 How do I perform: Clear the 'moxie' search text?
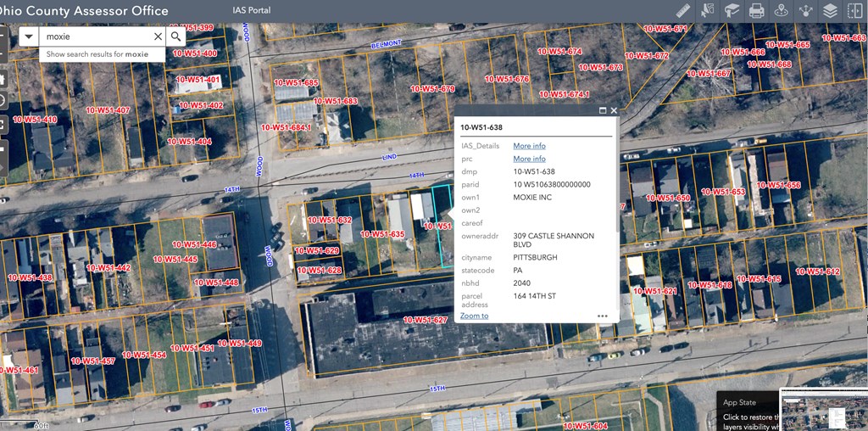click(x=158, y=36)
